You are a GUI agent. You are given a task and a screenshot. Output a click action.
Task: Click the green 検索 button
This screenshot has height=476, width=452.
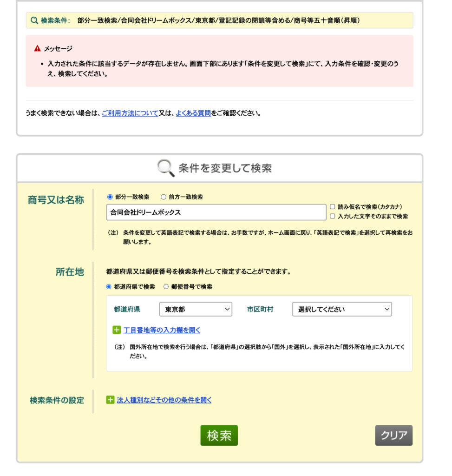(219, 436)
